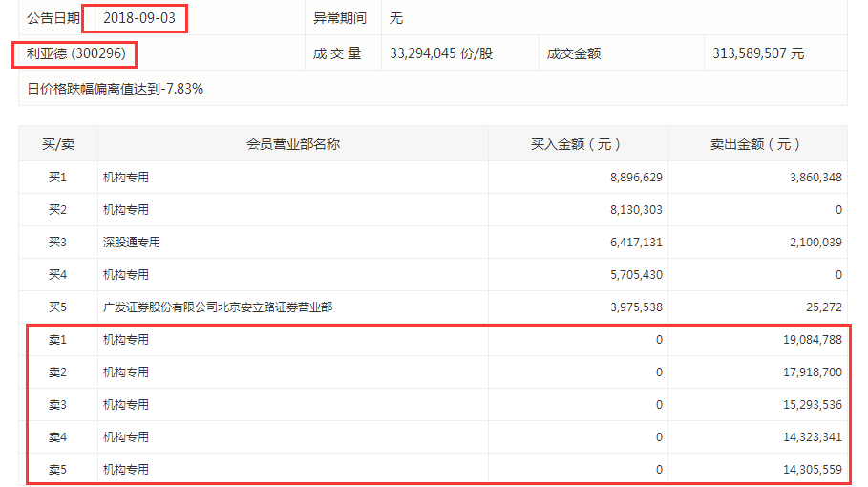Click the 卖4 sell amount 14,323,341
The width and height of the screenshot is (868, 487).
pyautogui.click(x=812, y=437)
